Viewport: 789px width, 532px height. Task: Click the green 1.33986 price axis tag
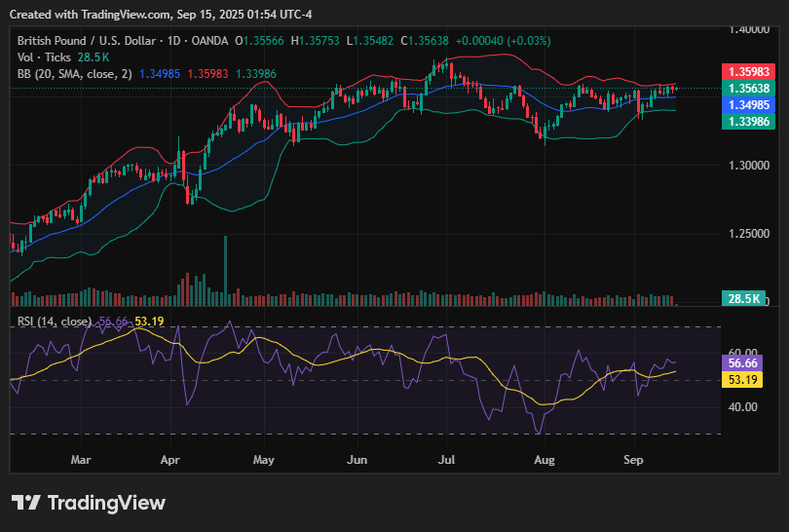(x=748, y=121)
